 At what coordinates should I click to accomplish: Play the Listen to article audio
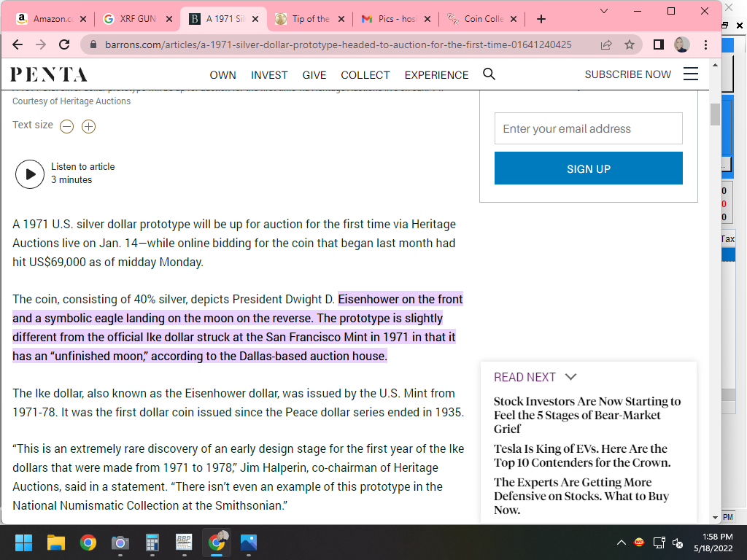29,174
